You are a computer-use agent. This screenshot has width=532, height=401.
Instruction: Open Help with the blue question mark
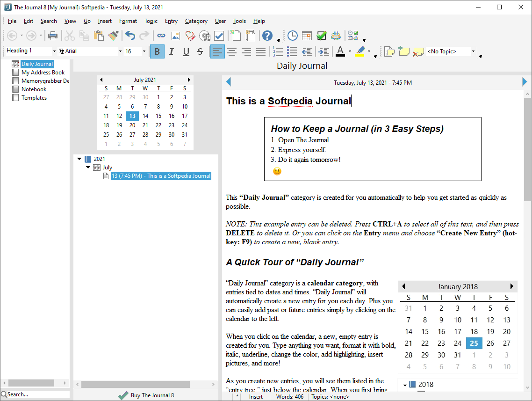pyautogui.click(x=267, y=36)
